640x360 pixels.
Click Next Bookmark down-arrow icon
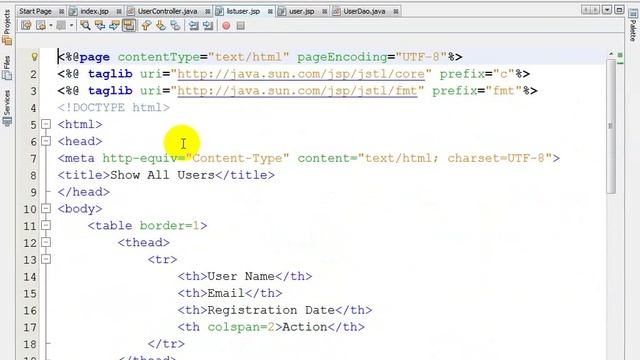coord(160,25)
